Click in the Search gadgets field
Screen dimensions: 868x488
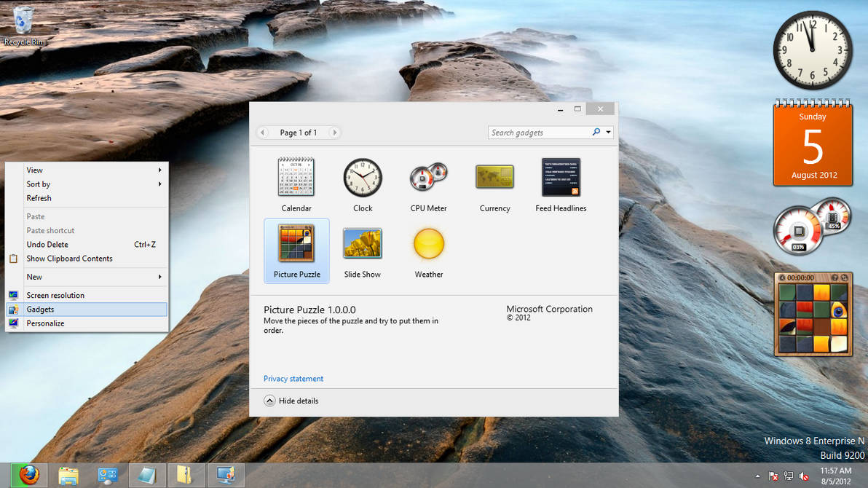(540, 133)
